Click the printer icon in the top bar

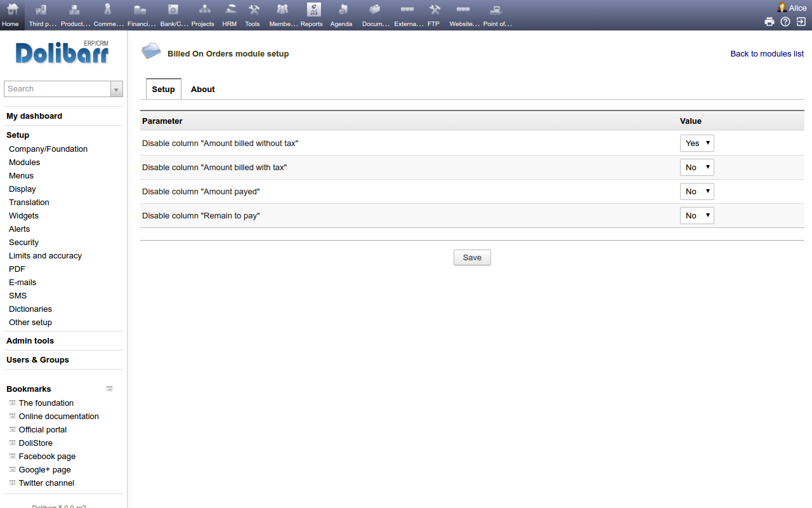[x=769, y=22]
